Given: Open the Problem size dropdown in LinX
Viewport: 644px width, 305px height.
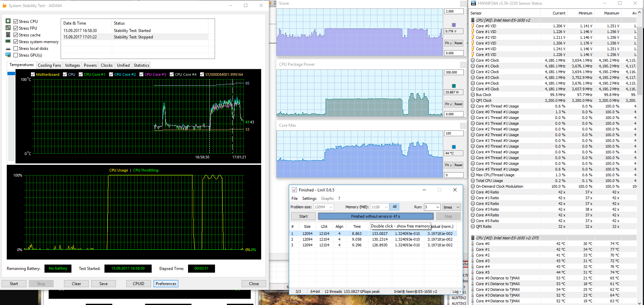Looking at the screenshot, I should coord(331,207).
